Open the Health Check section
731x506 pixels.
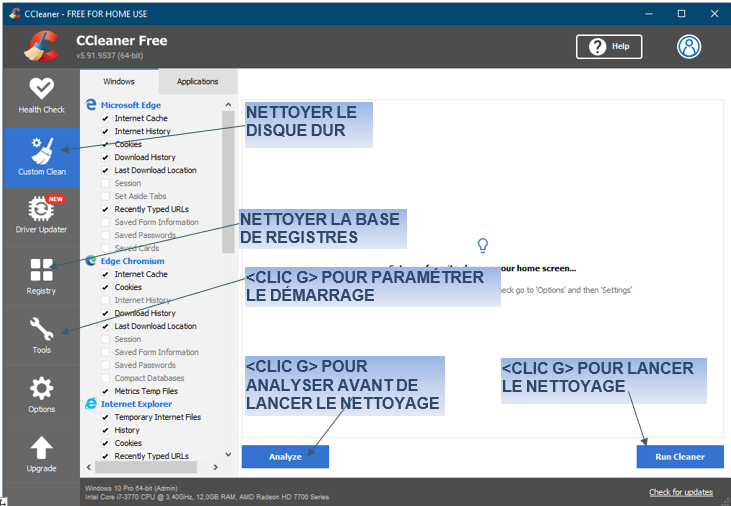41,97
